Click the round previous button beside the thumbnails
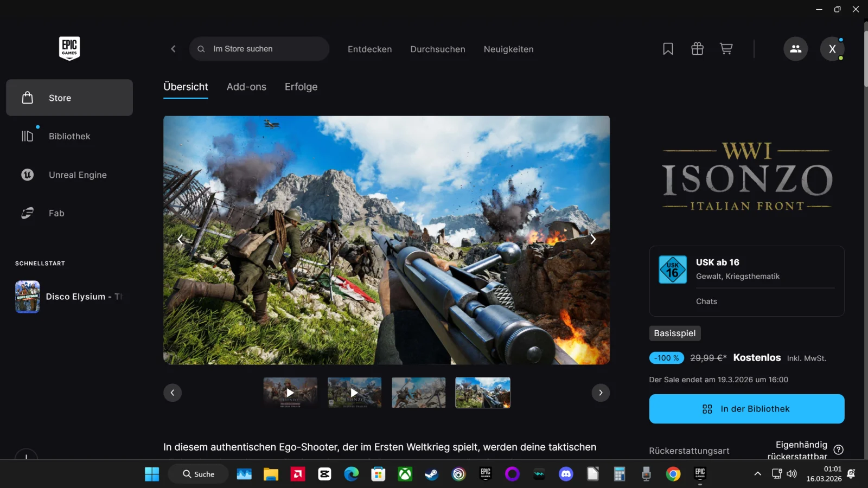The image size is (868, 488). coord(173,393)
